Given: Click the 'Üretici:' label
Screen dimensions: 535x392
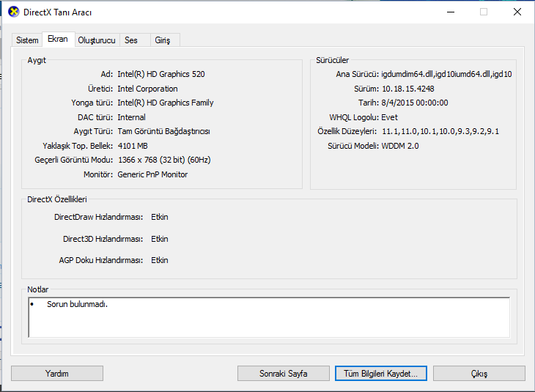Looking at the screenshot, I should coord(100,89).
